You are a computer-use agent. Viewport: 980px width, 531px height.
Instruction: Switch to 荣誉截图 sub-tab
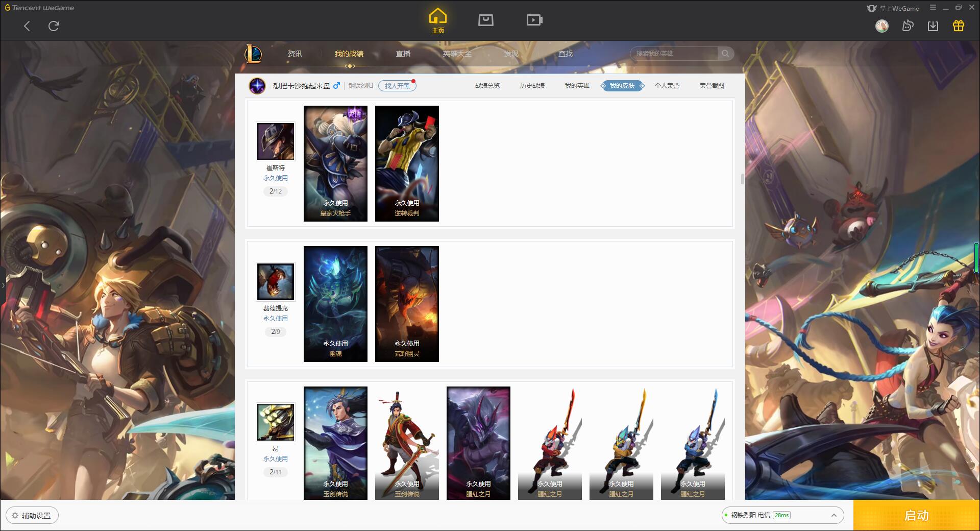pyautogui.click(x=712, y=86)
